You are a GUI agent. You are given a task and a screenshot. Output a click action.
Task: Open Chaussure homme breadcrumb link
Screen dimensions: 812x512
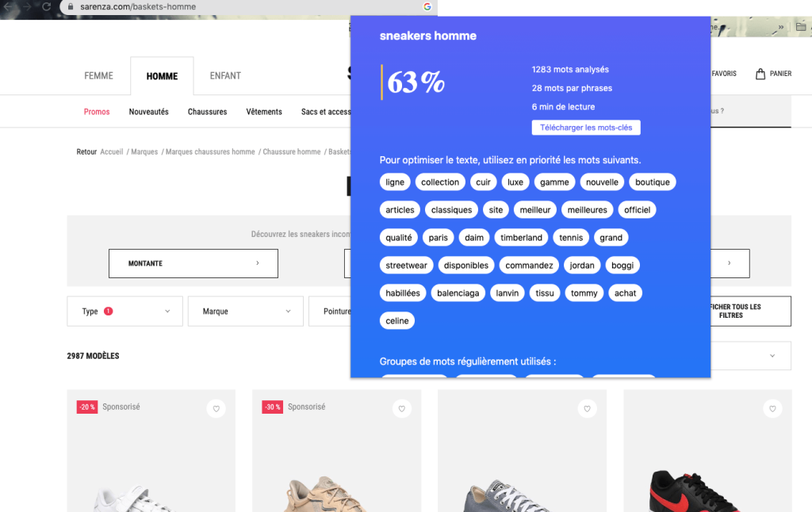point(292,151)
